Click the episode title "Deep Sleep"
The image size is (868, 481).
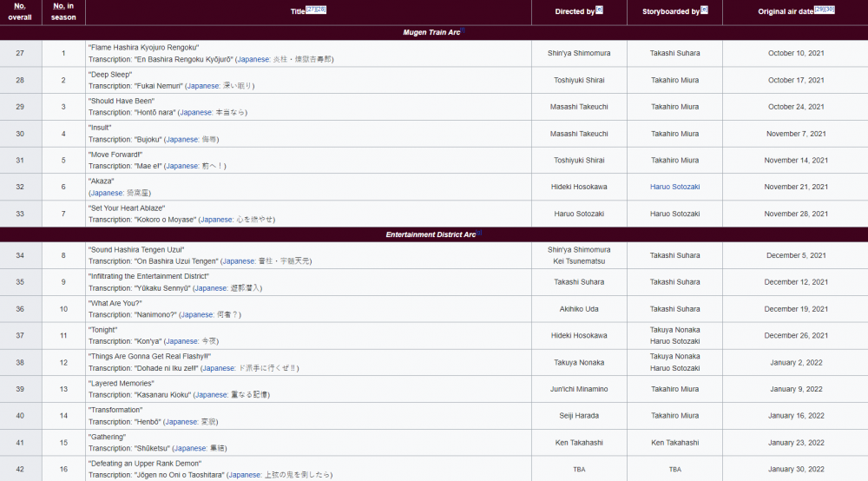(x=110, y=75)
